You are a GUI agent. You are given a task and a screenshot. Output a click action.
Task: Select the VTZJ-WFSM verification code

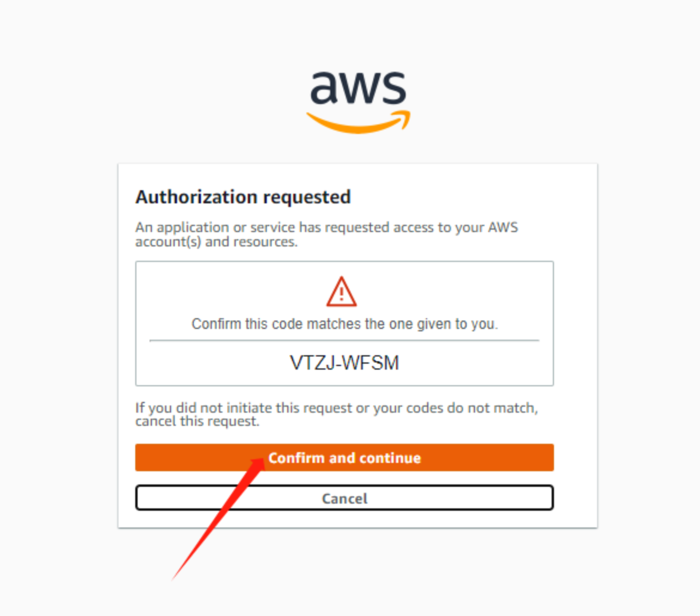(x=344, y=362)
